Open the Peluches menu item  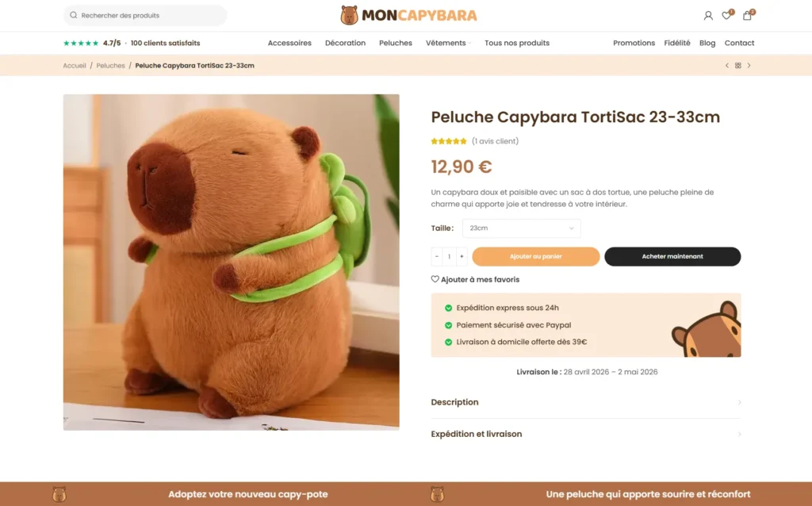point(396,43)
